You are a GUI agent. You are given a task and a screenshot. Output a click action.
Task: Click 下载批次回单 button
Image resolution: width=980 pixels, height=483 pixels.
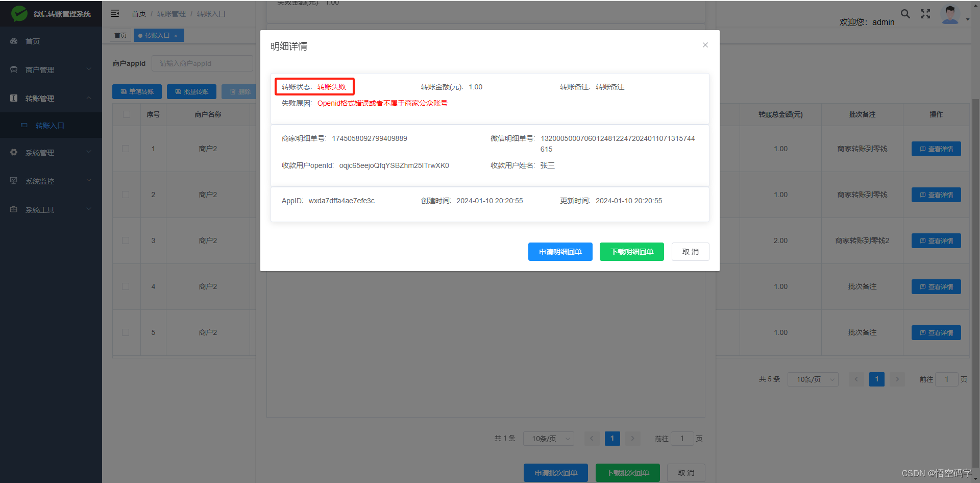(x=628, y=473)
